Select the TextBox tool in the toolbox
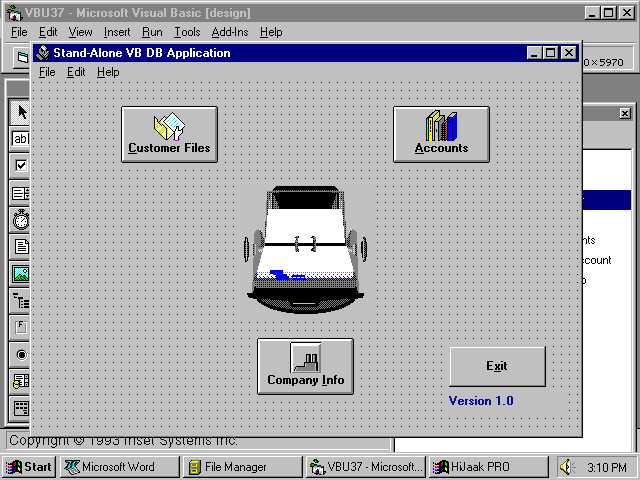This screenshot has height=480, width=640. pyautogui.click(x=20, y=139)
